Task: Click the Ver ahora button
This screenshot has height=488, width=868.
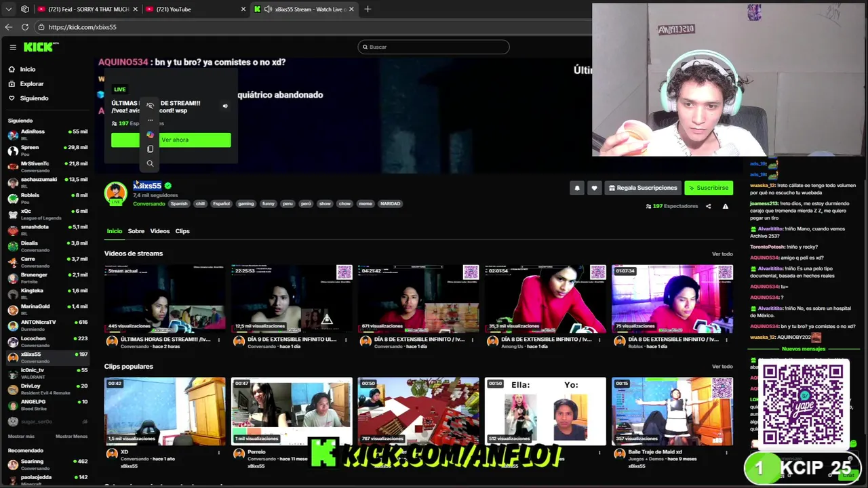Action: coord(171,140)
